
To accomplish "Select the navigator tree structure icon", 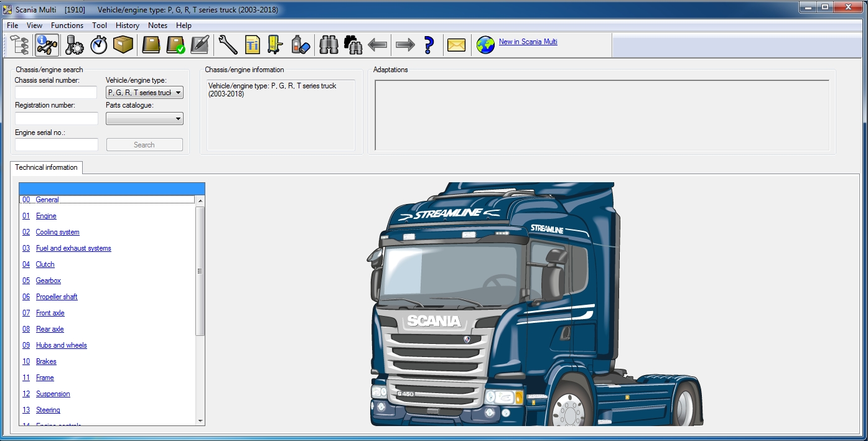I will point(18,45).
